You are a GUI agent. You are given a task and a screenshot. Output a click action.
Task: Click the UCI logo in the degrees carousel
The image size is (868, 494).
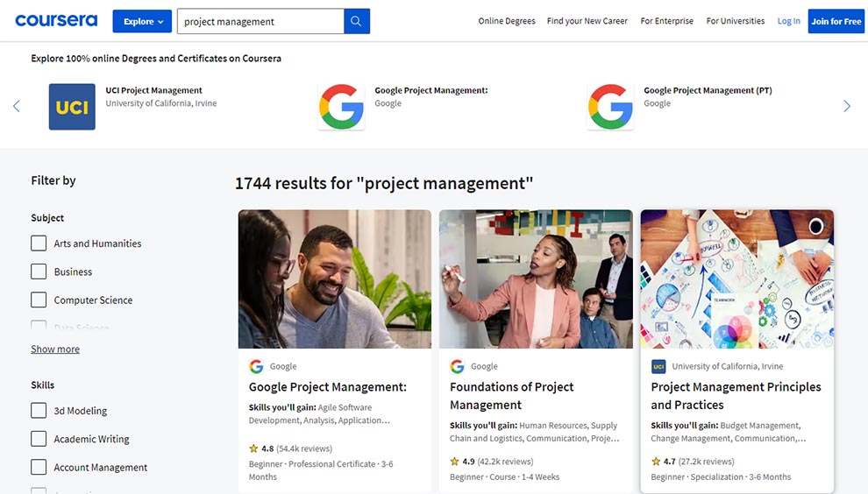[72, 107]
